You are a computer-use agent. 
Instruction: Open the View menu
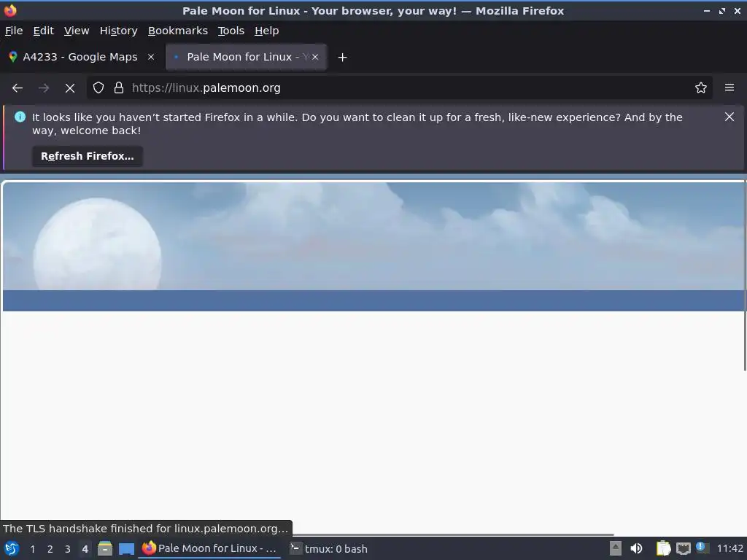click(x=77, y=31)
